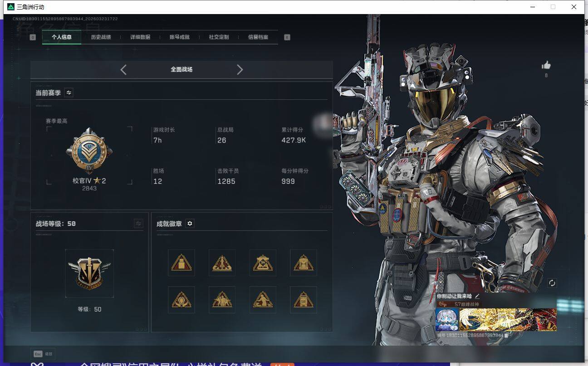588x366 pixels.
Task: Toggle the 当前赛季 season swap button
Action: point(69,93)
